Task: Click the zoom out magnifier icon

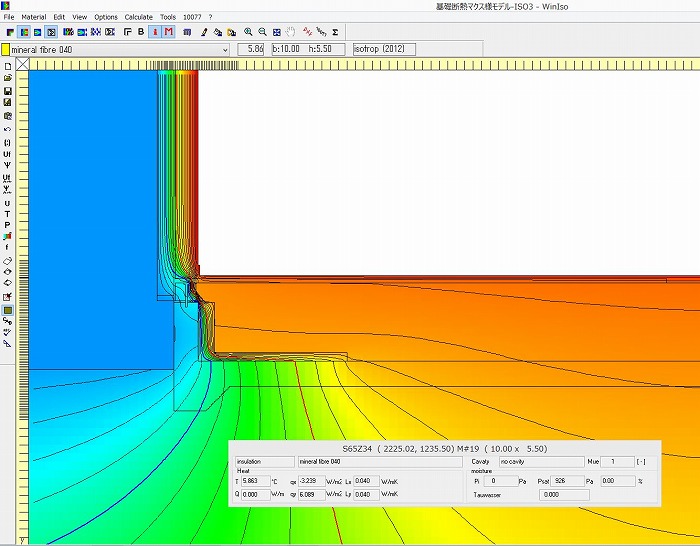Action: (262, 32)
